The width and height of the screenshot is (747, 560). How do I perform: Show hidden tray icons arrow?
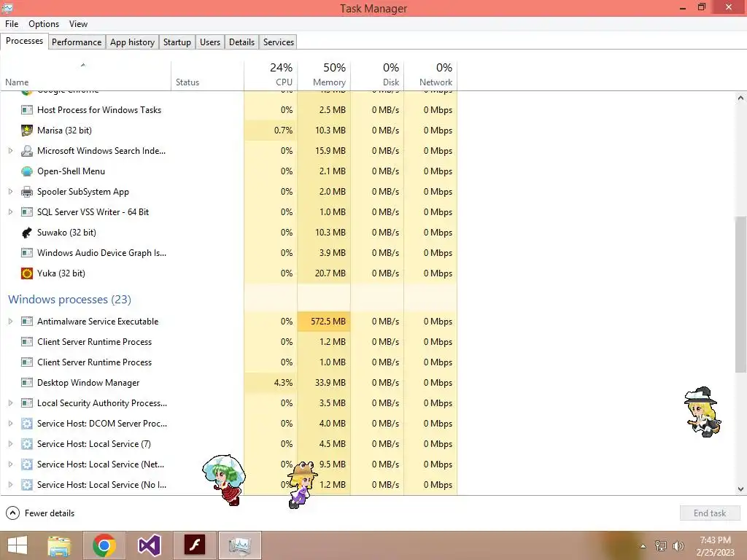click(643, 546)
